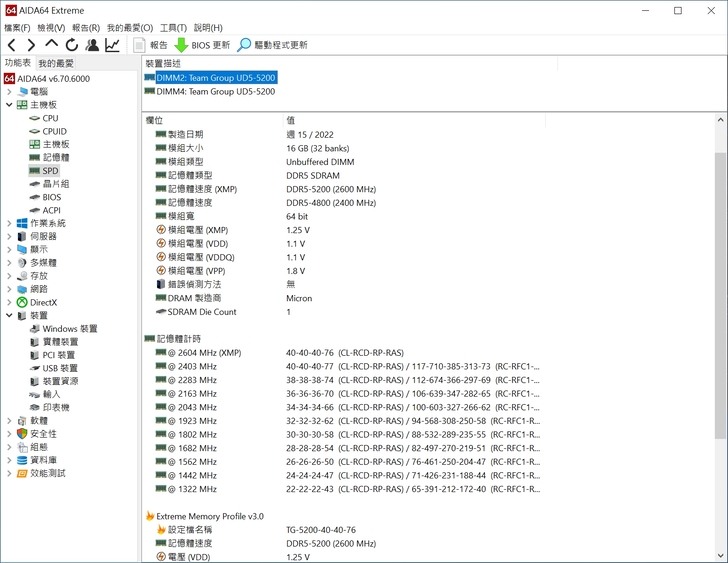Select DirectX in the sidebar tree
The height and width of the screenshot is (563, 728).
point(43,302)
